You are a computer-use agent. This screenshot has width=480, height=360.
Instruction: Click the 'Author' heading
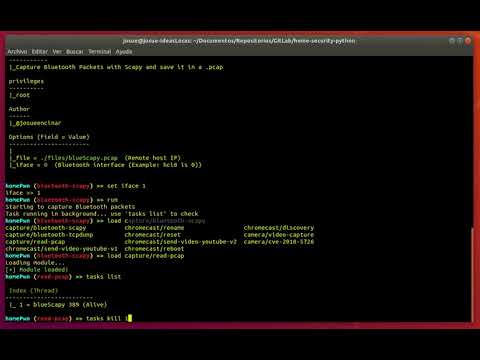(19, 109)
